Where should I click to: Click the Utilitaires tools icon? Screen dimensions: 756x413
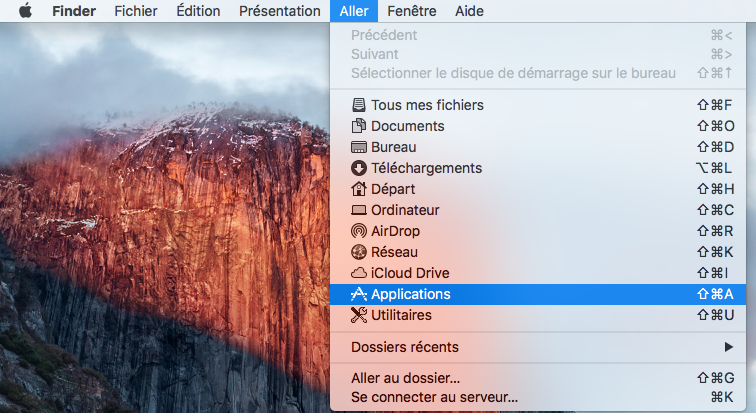pos(360,315)
